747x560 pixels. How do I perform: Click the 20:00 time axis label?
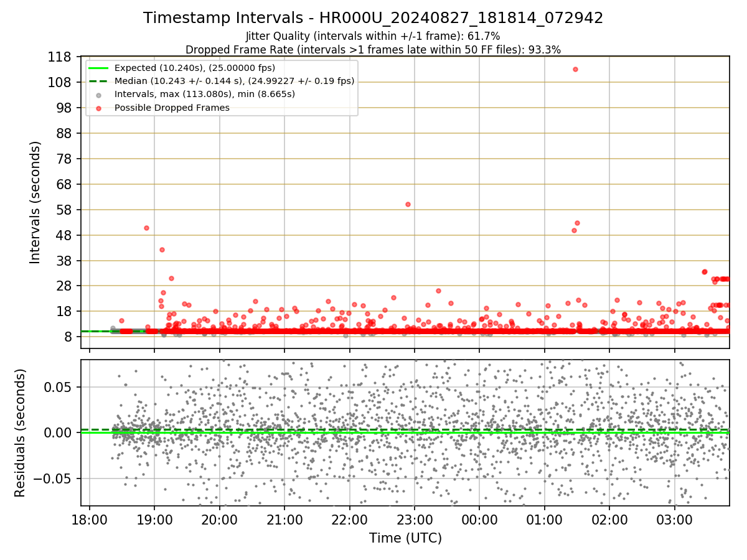pos(220,520)
